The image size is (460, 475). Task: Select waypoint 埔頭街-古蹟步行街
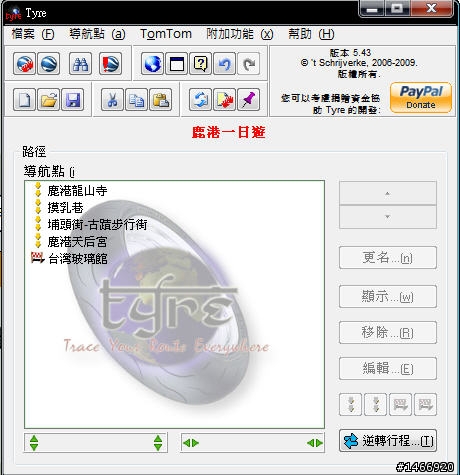tap(97, 225)
